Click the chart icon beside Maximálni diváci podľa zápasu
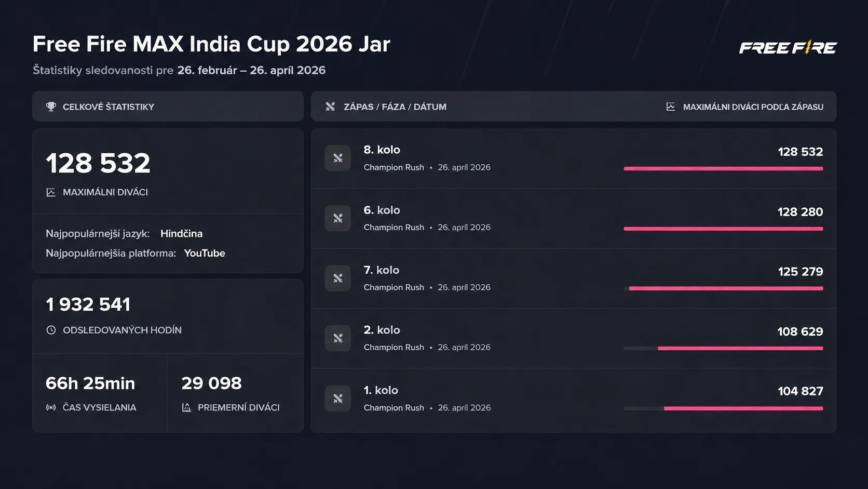Screen dimensions: 868x489 tap(671, 107)
